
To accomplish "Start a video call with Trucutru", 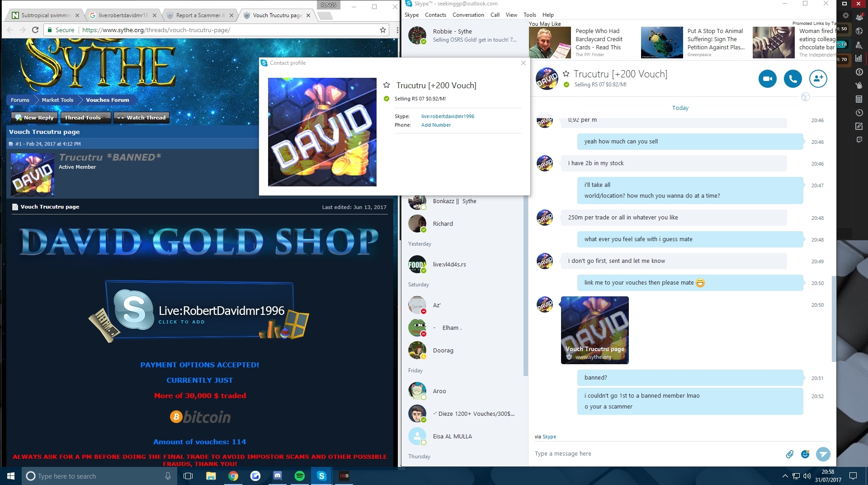I will click(767, 79).
